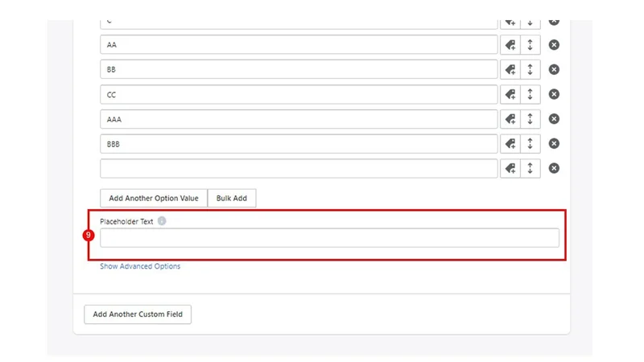Image resolution: width=644 pixels, height=362 pixels.
Task: Expand Show Advanced Options
Action: (140, 266)
